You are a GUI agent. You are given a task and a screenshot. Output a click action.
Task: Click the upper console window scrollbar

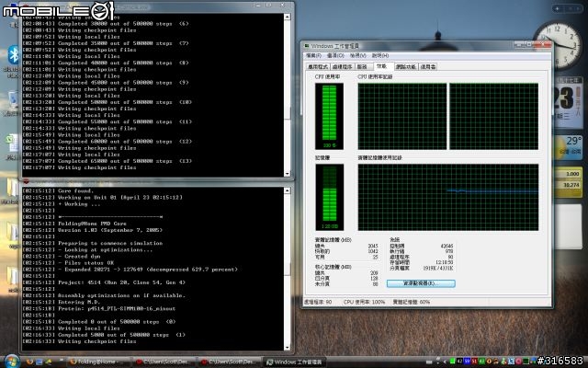pos(290,92)
